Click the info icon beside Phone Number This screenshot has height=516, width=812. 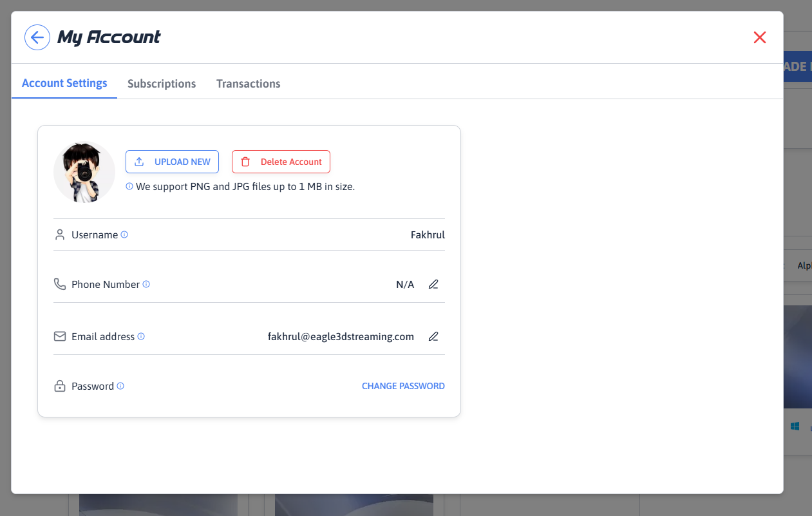[146, 284]
